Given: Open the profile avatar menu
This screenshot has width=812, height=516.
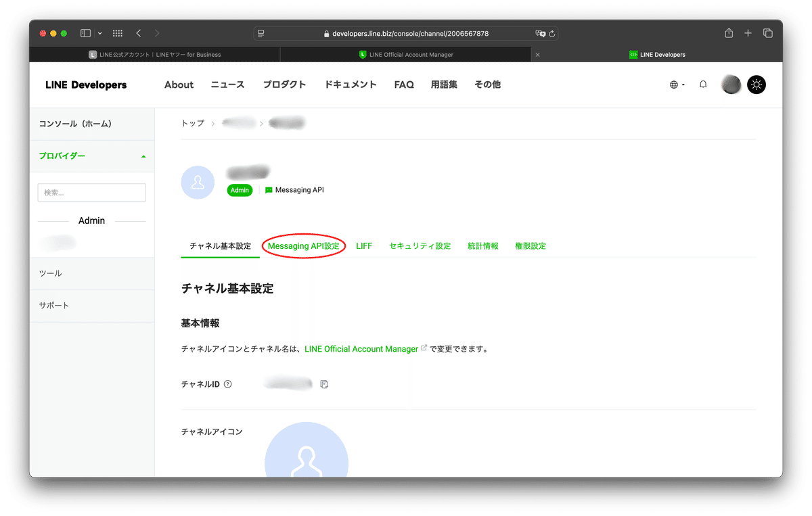Looking at the screenshot, I should (731, 84).
